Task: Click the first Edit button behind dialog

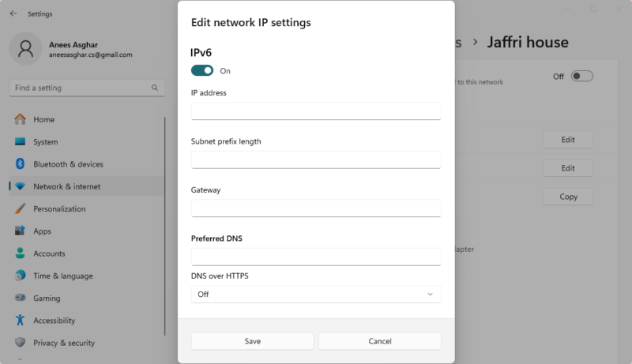Action: 568,140
